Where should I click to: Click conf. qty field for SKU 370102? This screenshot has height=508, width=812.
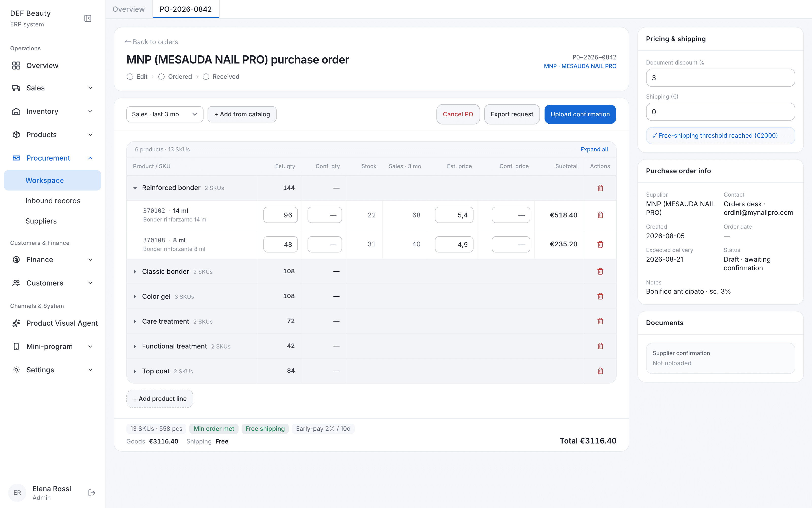(325, 215)
